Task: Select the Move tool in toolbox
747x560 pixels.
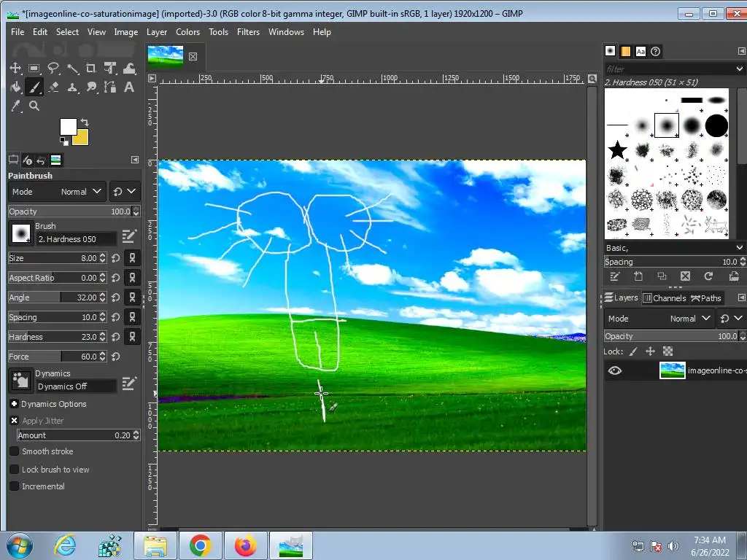Action: 15,68
